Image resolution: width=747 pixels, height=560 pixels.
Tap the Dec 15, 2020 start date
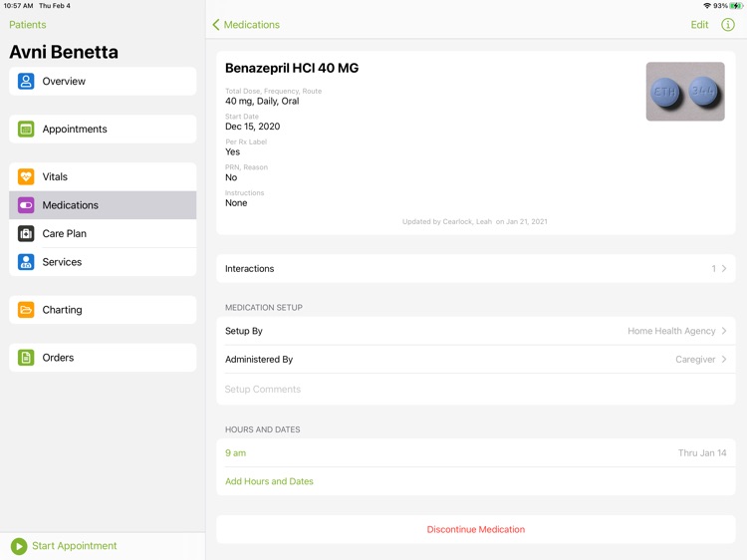[x=253, y=127]
